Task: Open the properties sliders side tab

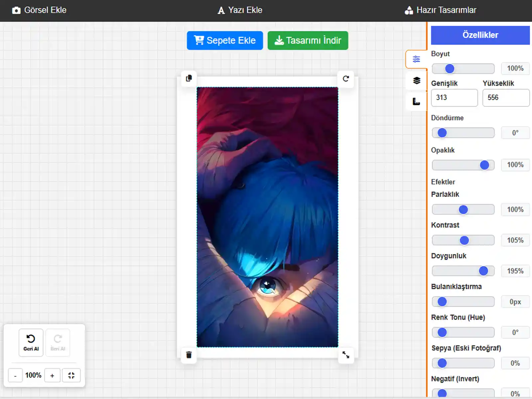Action: click(416, 59)
